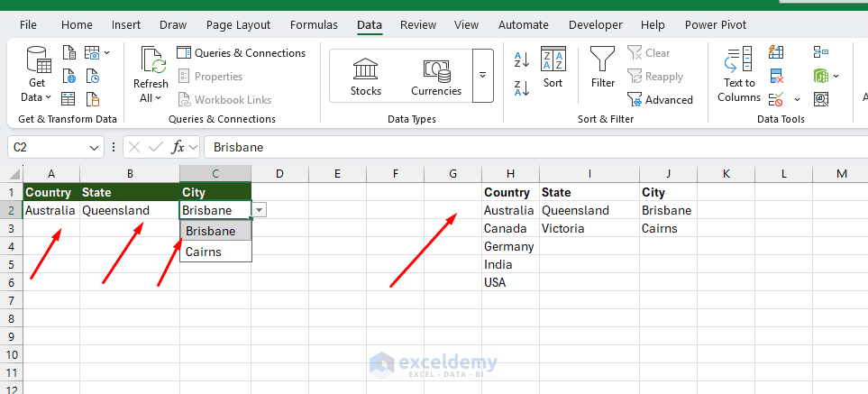This screenshot has height=394, width=868.
Task: Switch to the Automate tab
Action: click(x=523, y=25)
